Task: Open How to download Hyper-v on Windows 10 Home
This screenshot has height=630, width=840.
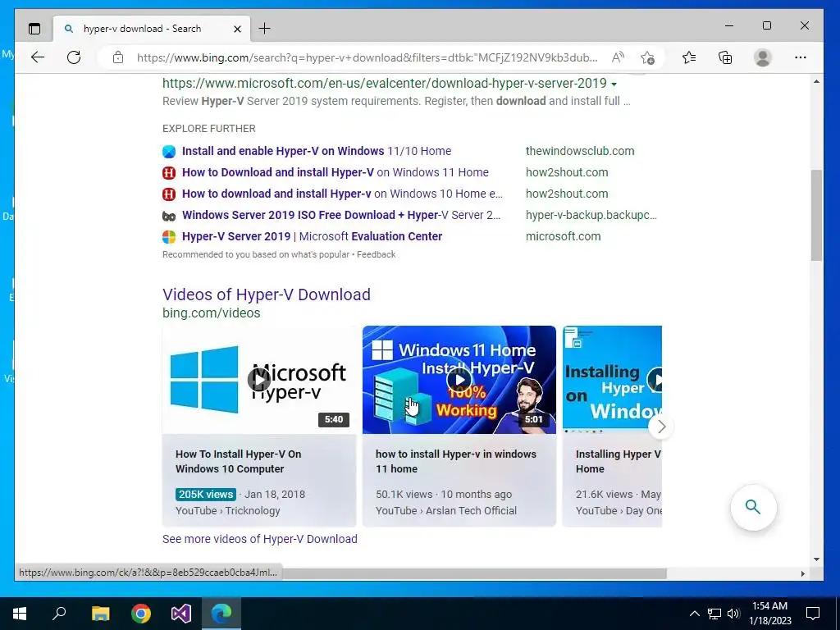Action: 342,194
